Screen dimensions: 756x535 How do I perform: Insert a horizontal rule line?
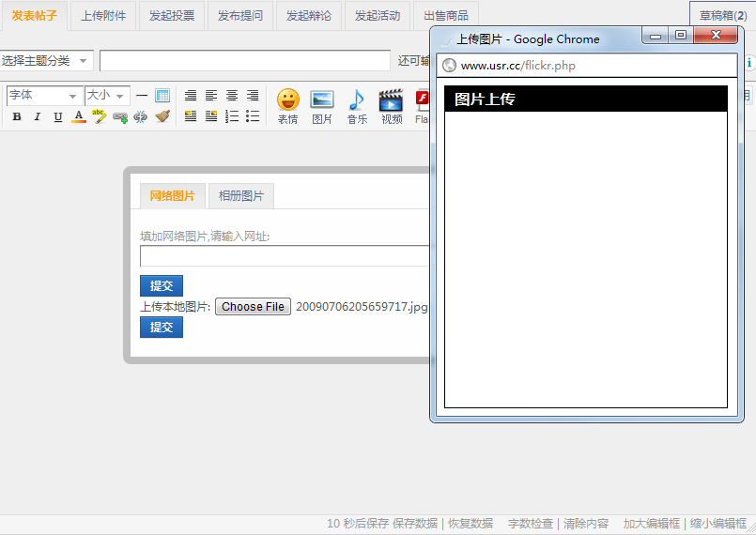tap(141, 96)
